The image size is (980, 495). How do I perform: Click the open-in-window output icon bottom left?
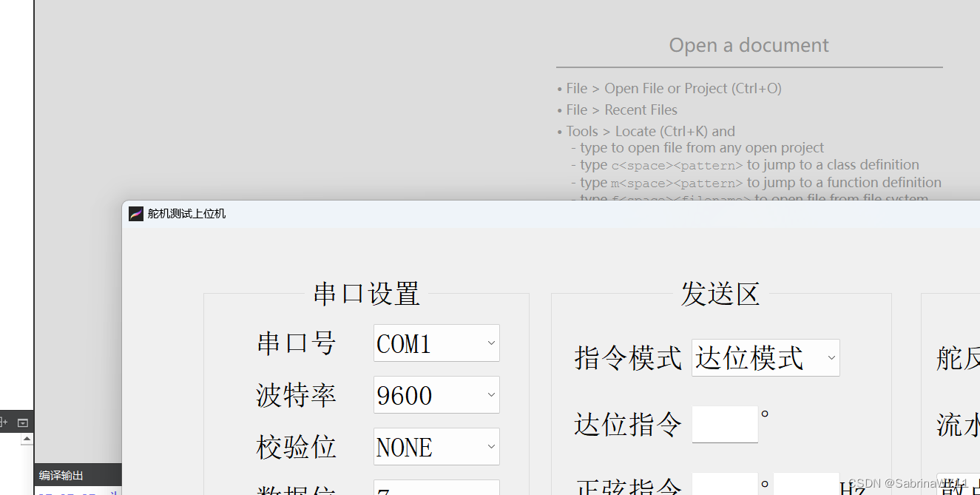22,421
